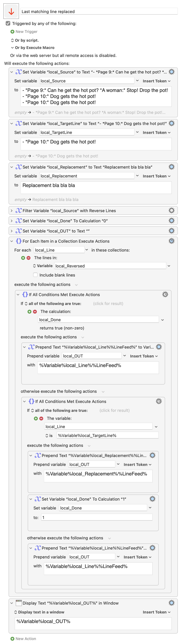Click green plus next to The lines in
The width and height of the screenshot is (181, 644).
23,258
